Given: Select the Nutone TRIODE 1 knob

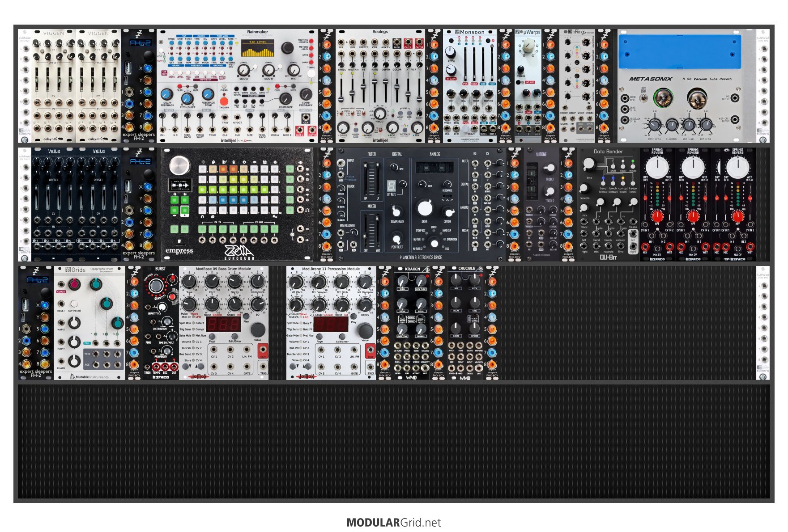Looking at the screenshot, I should (550, 168).
